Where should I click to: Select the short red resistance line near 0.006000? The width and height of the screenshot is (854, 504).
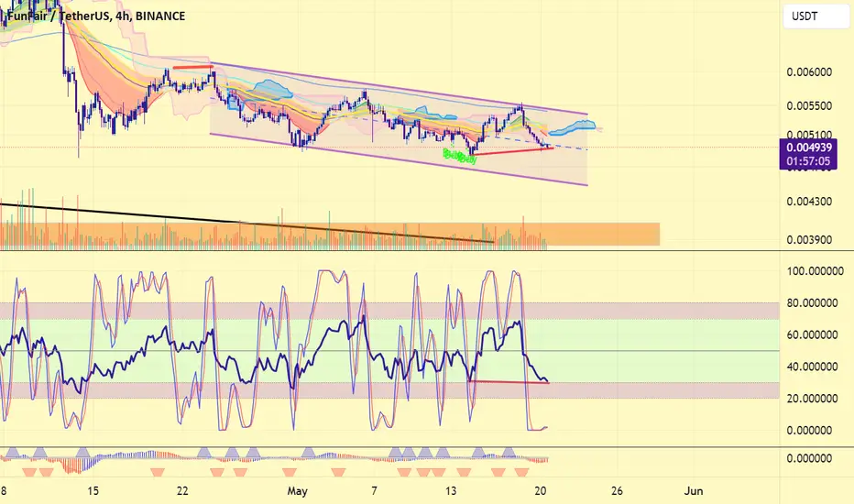tap(192, 67)
